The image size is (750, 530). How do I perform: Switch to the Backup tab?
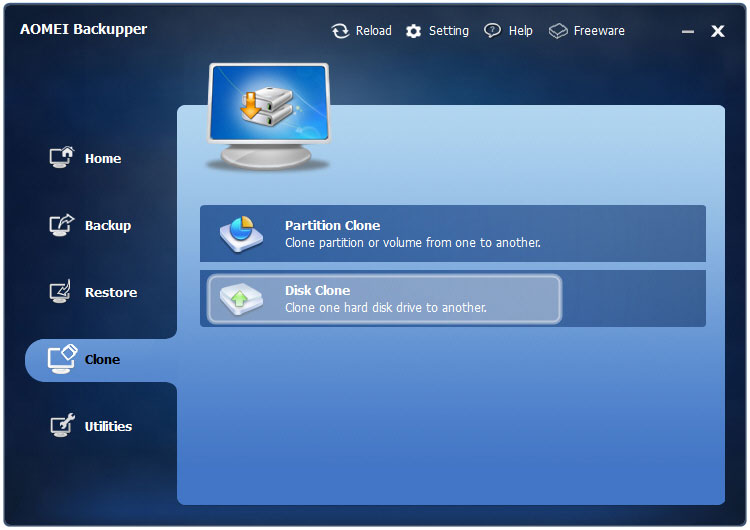tap(108, 225)
